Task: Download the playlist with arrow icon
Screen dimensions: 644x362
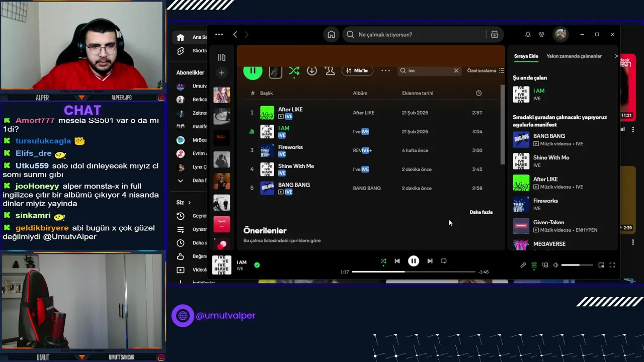Action: [x=312, y=71]
